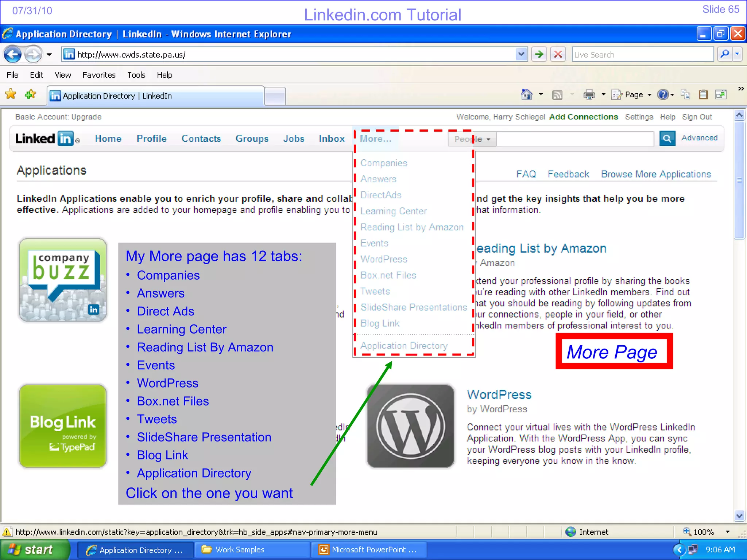The image size is (747, 560).
Task: Click the browser Forward arrow button
Action: 34,55
